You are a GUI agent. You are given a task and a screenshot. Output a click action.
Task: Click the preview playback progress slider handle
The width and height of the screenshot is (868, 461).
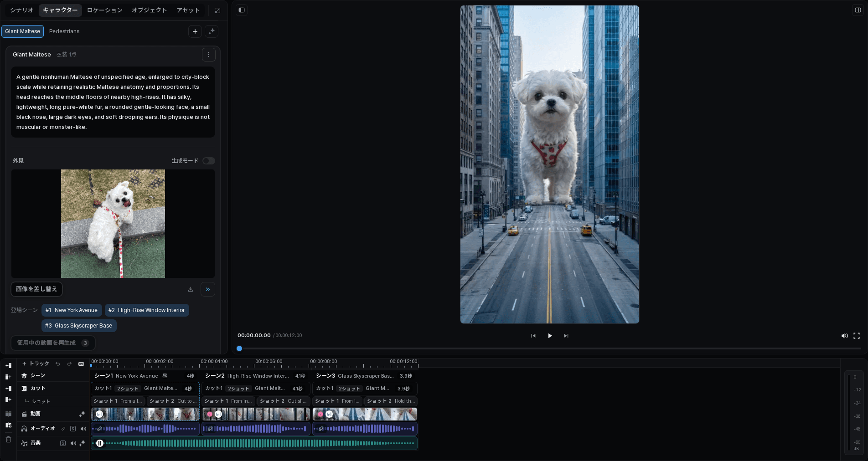pos(239,348)
